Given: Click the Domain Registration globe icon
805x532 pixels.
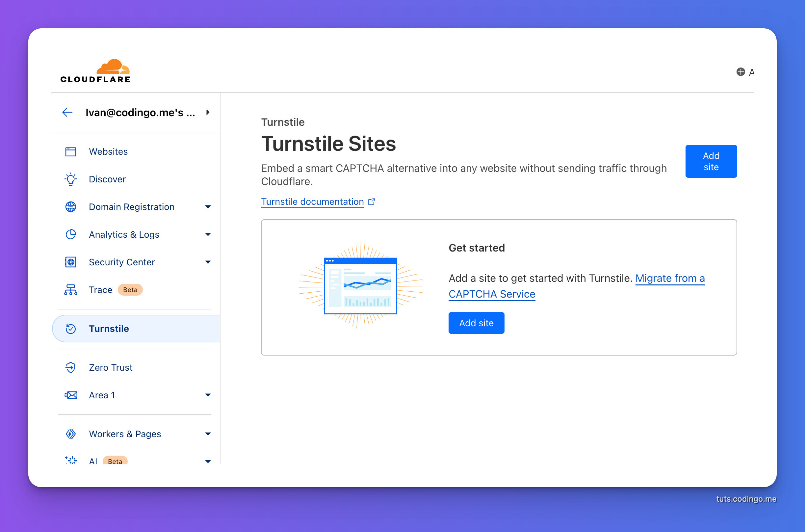Looking at the screenshot, I should pos(70,207).
